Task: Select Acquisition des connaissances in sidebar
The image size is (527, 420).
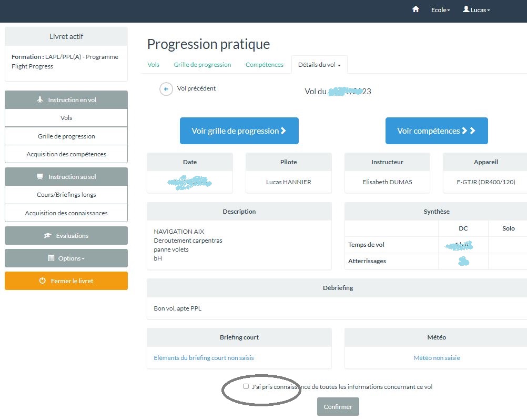Action: pos(66,213)
